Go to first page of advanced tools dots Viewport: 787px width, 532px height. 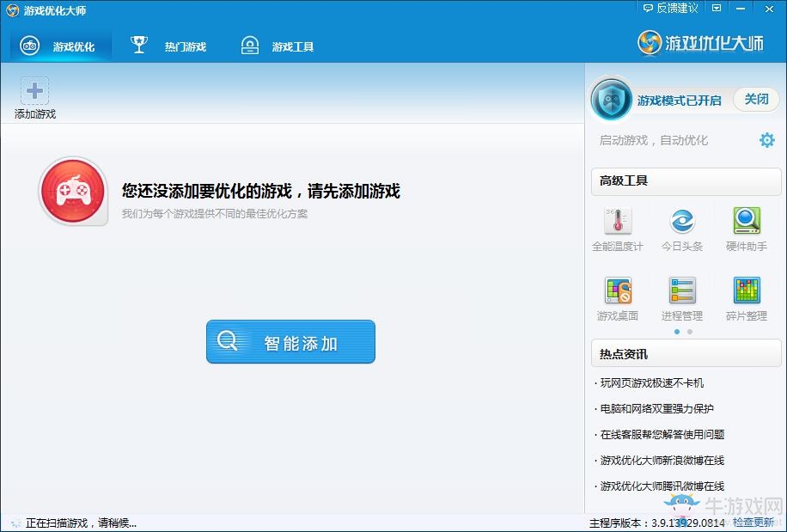point(677,332)
